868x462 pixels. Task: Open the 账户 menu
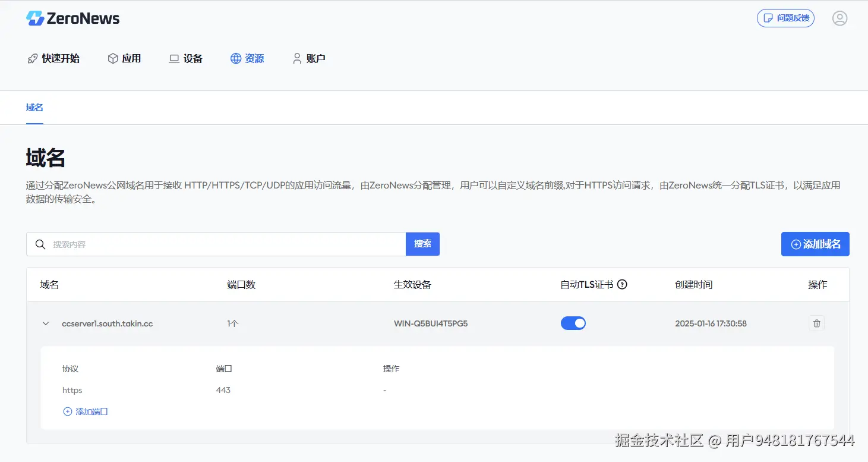[309, 58]
